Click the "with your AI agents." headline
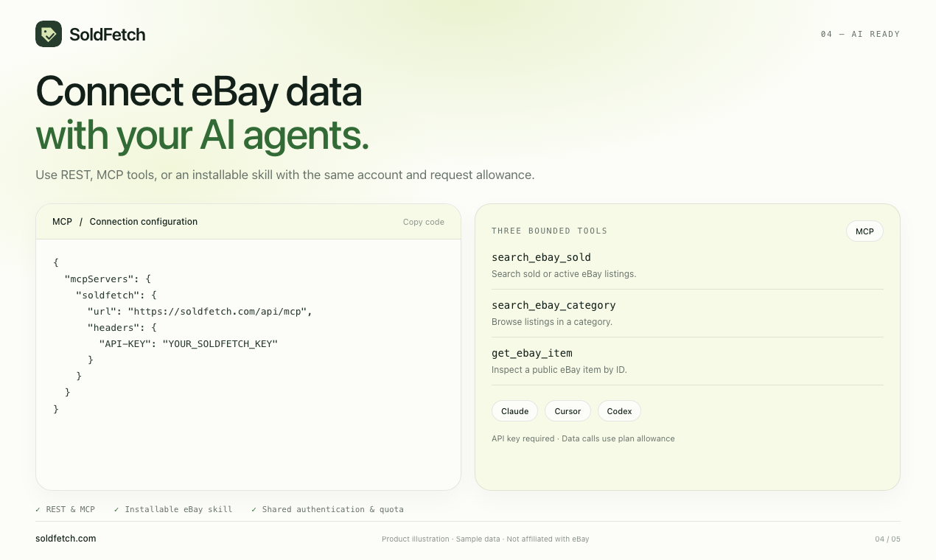 [203, 136]
